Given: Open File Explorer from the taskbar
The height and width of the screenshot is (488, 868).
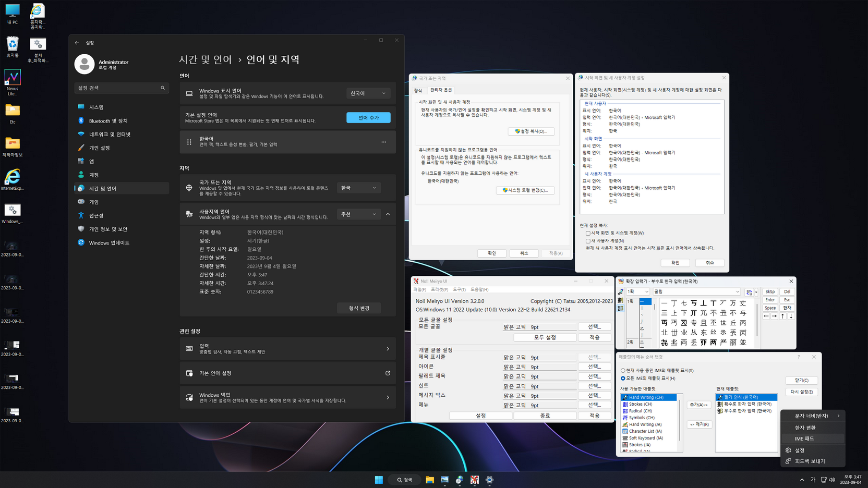Looking at the screenshot, I should (430, 480).
